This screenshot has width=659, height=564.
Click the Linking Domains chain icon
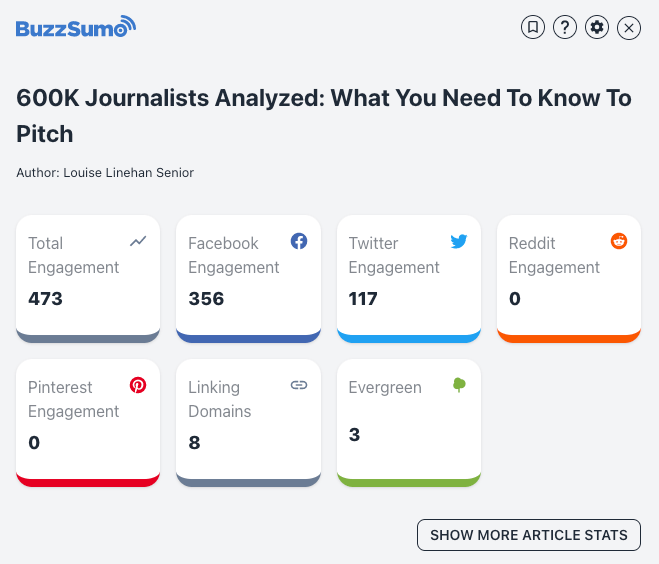coord(299,385)
